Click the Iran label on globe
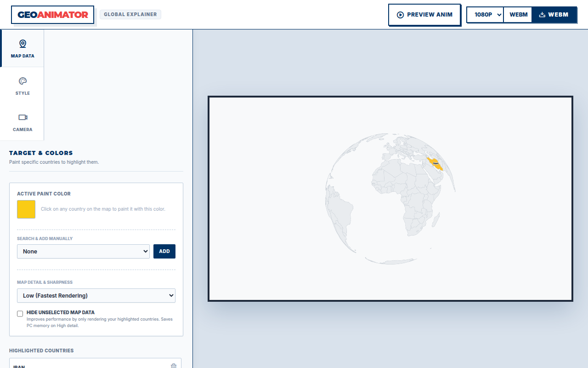Image resolution: width=588 pixels, height=368 pixels. [435, 163]
